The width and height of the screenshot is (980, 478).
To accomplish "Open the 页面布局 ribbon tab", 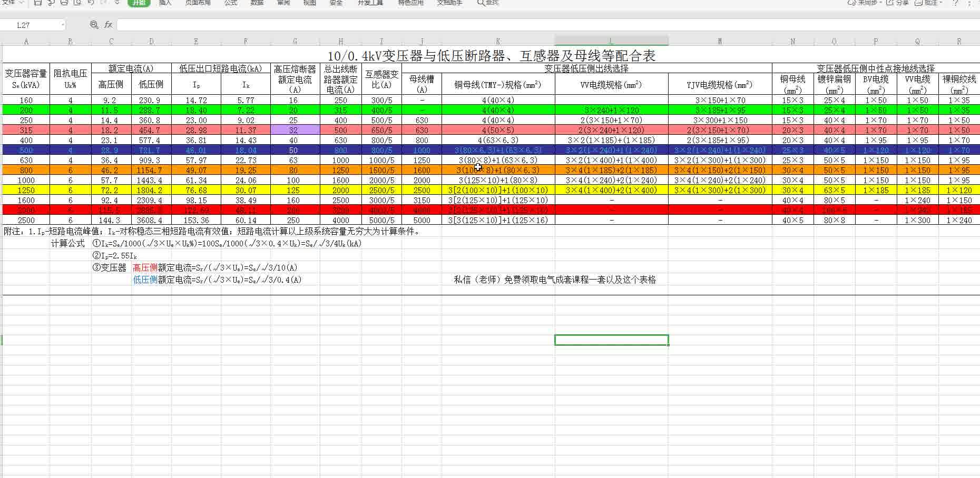I will 198,3.
